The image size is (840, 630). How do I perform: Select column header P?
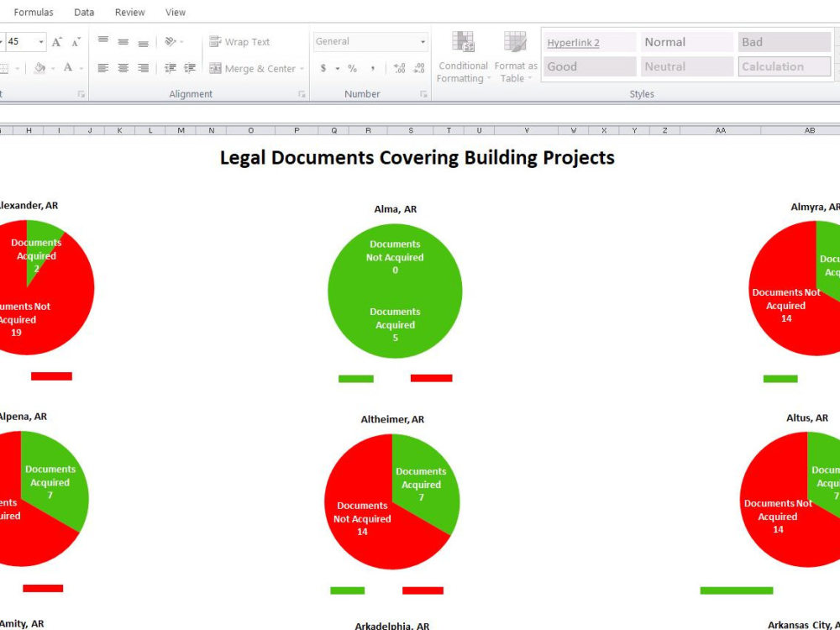(297, 130)
